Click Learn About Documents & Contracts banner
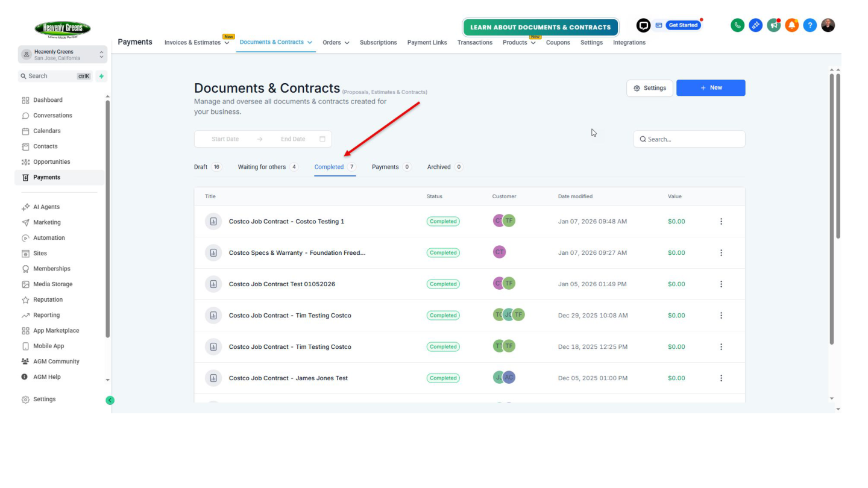Screen dimensions: 868x488 point(541,27)
